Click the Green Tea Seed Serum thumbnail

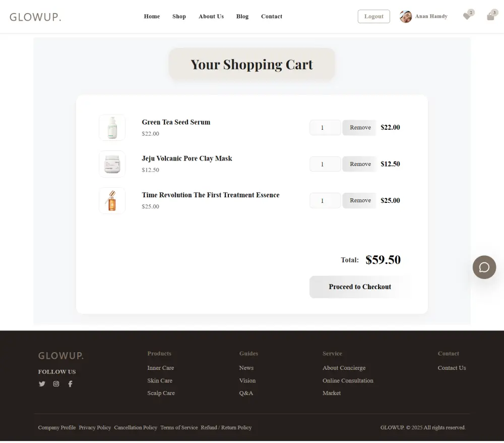point(112,127)
